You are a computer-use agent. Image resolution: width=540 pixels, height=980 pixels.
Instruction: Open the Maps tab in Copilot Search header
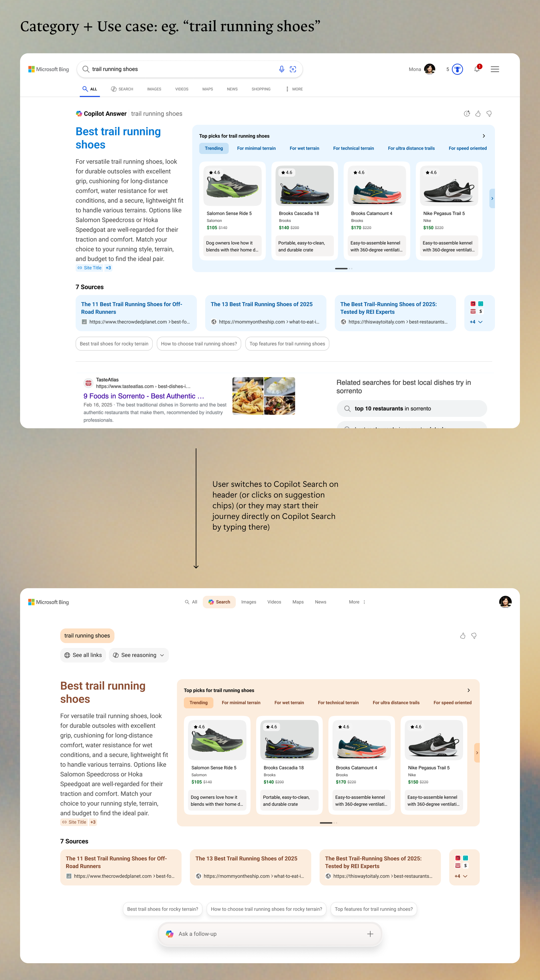click(x=298, y=602)
